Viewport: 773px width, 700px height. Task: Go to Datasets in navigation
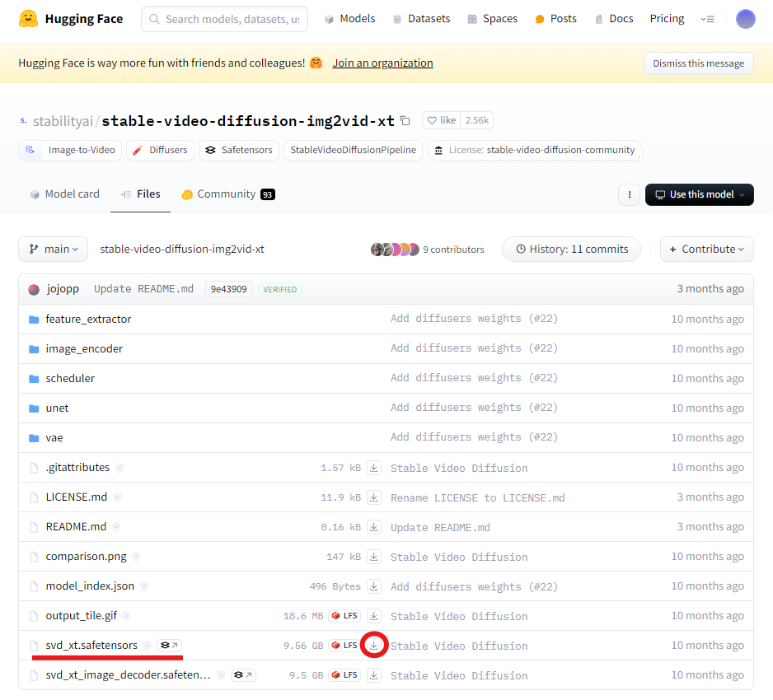click(421, 19)
